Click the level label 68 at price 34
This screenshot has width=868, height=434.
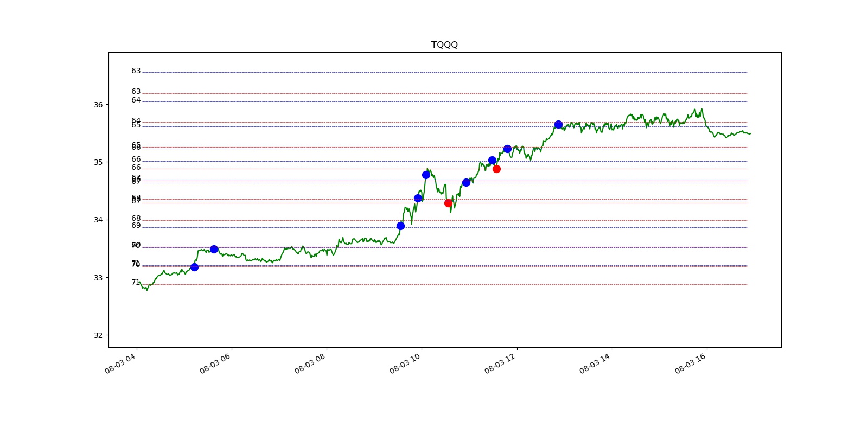point(136,219)
